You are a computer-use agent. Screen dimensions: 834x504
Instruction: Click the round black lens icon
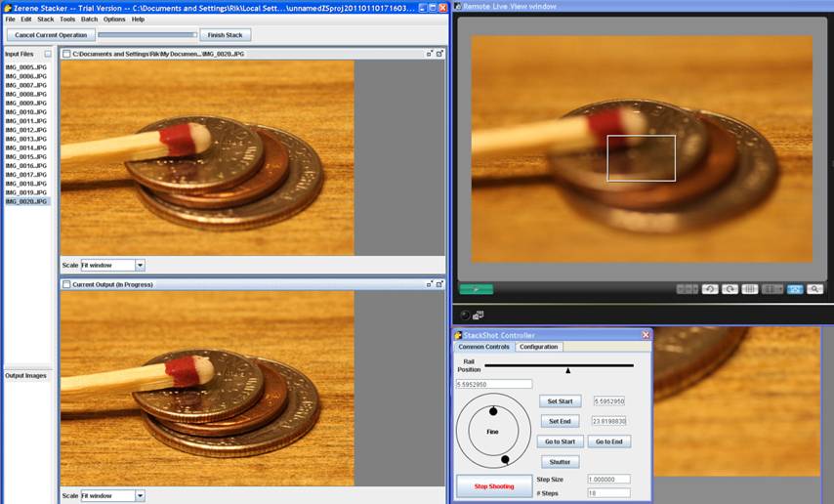pos(464,315)
